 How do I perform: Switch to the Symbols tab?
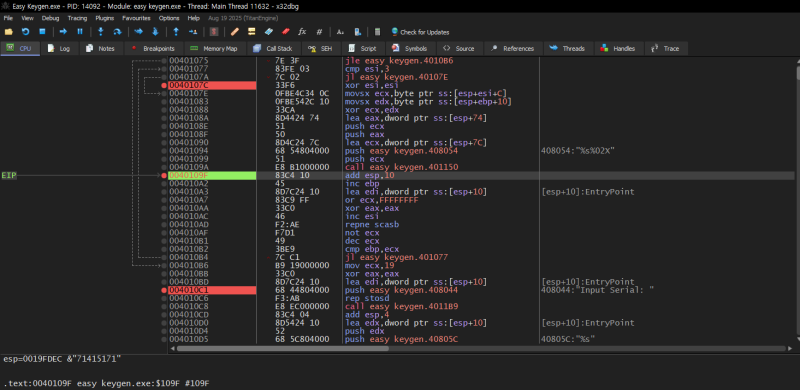pyautogui.click(x=410, y=48)
